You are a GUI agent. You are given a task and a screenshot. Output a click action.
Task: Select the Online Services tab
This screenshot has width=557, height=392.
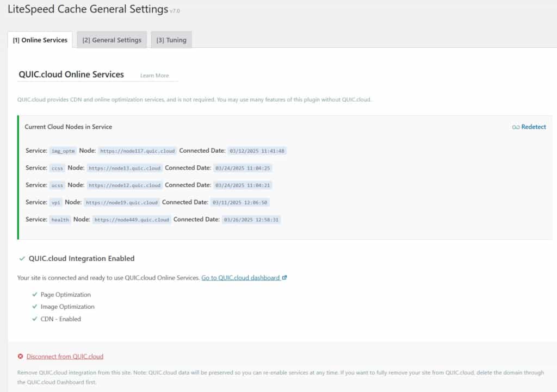pyautogui.click(x=40, y=39)
